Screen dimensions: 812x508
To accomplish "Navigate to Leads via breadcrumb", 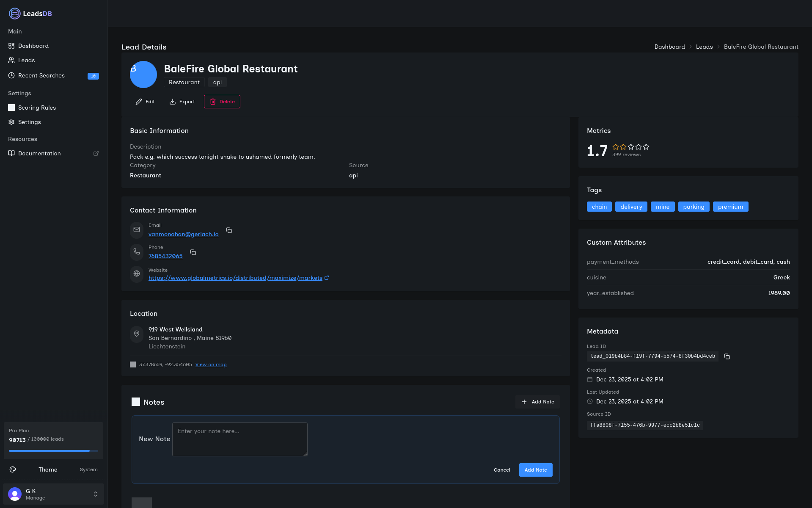I will click(x=704, y=47).
